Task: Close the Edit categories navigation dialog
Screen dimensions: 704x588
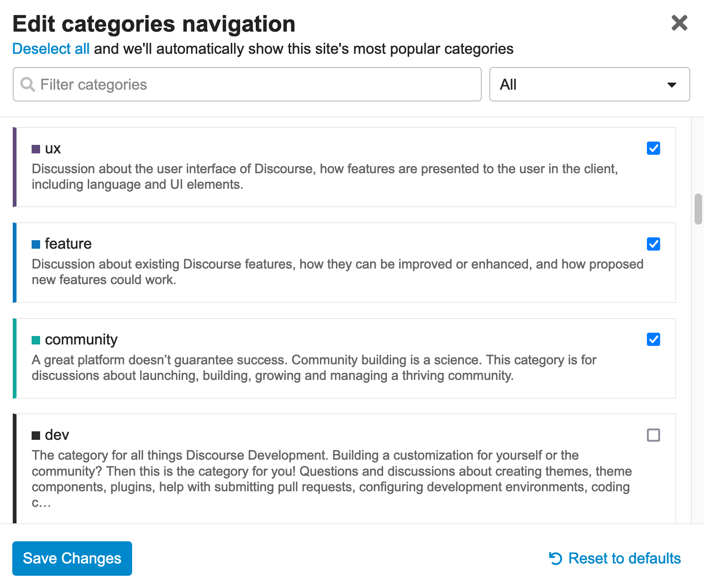Action: click(x=679, y=23)
